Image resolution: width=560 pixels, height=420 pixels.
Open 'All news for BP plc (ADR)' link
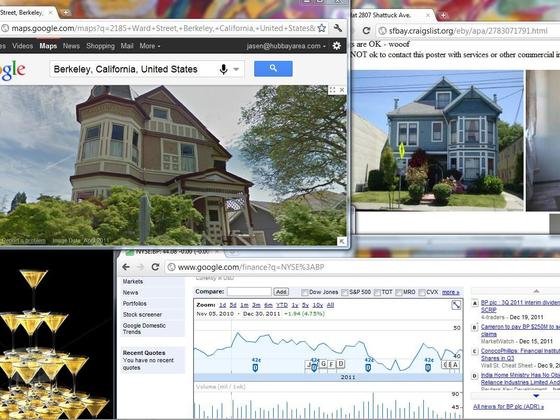pos(508,406)
